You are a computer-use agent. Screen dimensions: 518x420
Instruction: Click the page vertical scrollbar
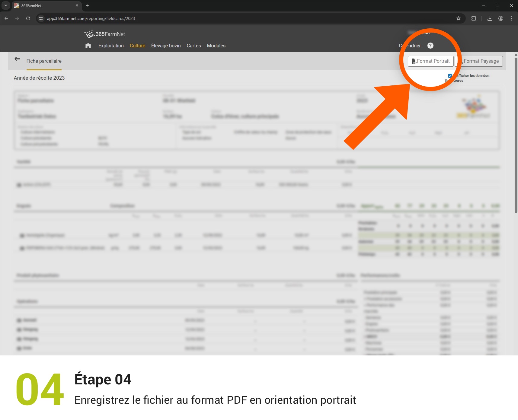tap(516, 136)
